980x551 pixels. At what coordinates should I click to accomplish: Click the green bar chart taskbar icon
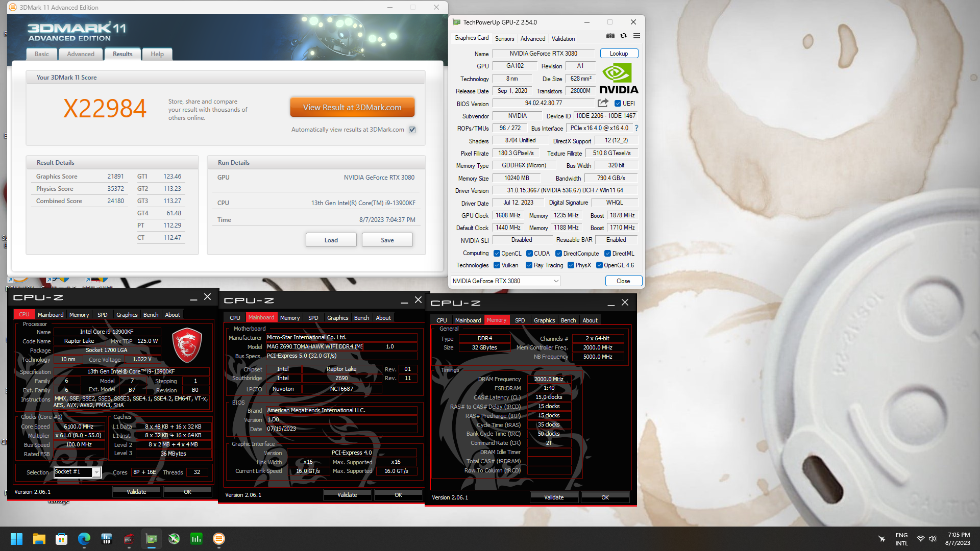coord(197,539)
